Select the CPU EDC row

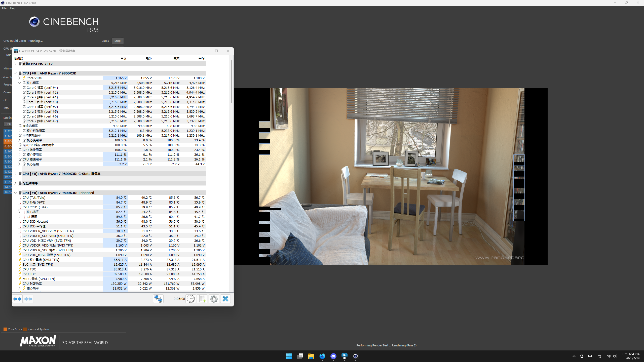click(x=109, y=274)
